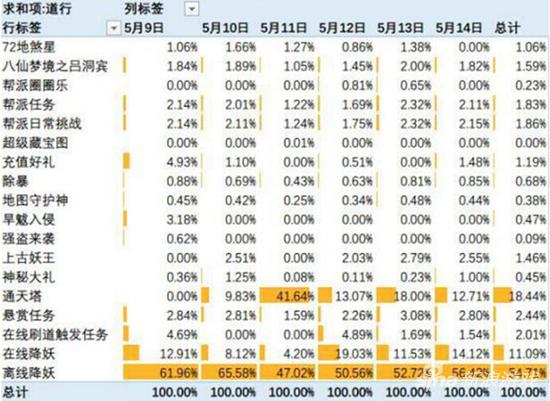Select the 通天塔 row label
Viewport: 550px width, 401px height.
[22, 296]
